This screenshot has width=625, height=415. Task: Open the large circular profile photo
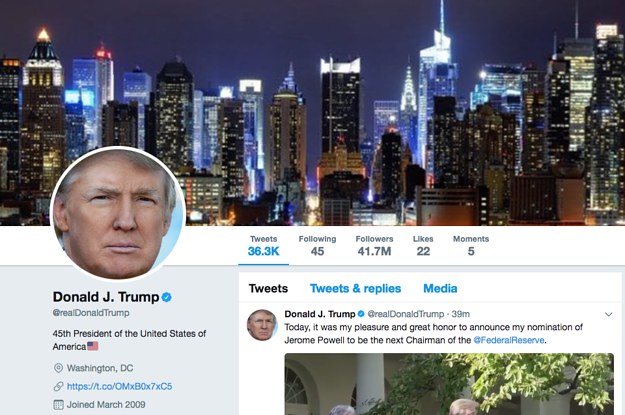pos(118,213)
